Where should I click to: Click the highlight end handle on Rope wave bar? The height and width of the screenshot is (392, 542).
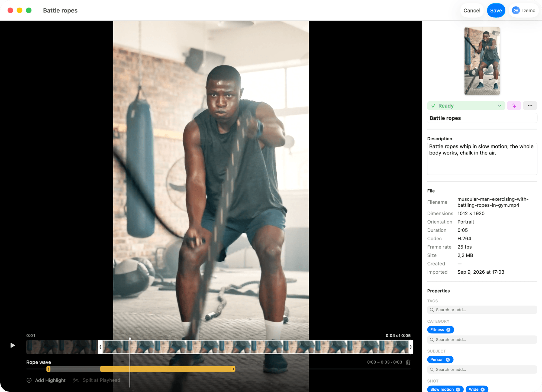tap(233, 369)
